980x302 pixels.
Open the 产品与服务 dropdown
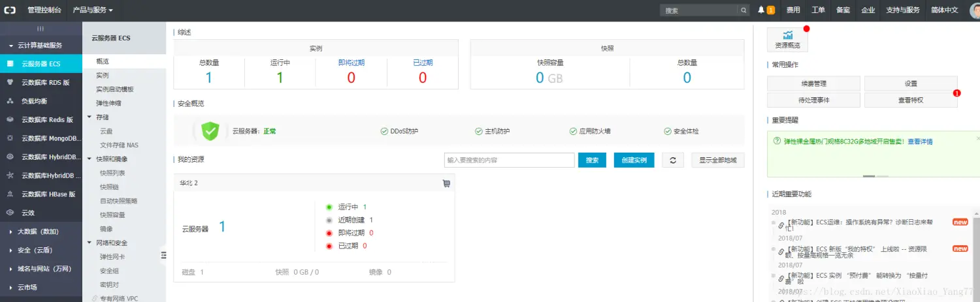(x=92, y=10)
